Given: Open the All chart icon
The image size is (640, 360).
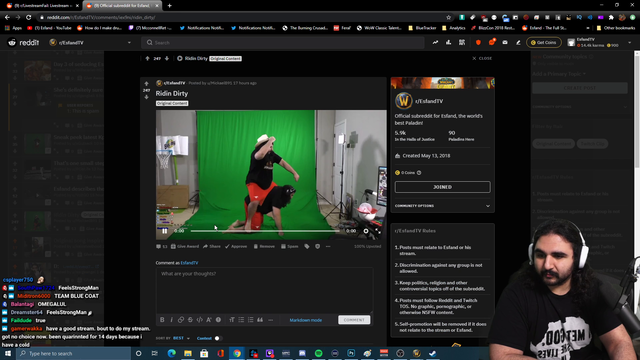Looking at the screenshot, I should coord(449,42).
